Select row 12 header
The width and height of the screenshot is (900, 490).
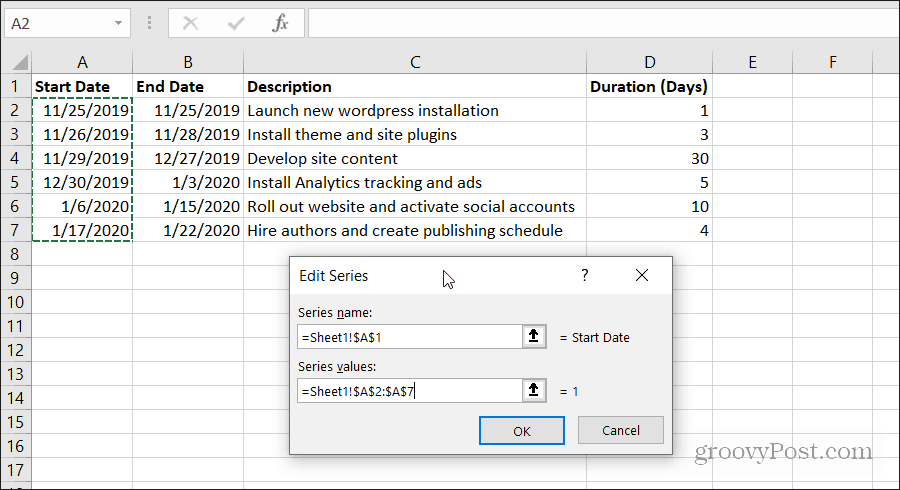coord(15,350)
